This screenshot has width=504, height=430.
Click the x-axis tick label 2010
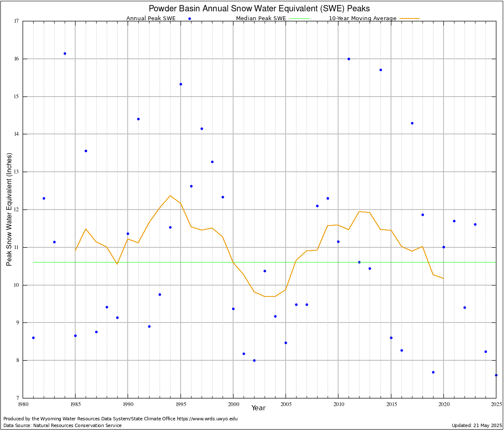(x=338, y=404)
